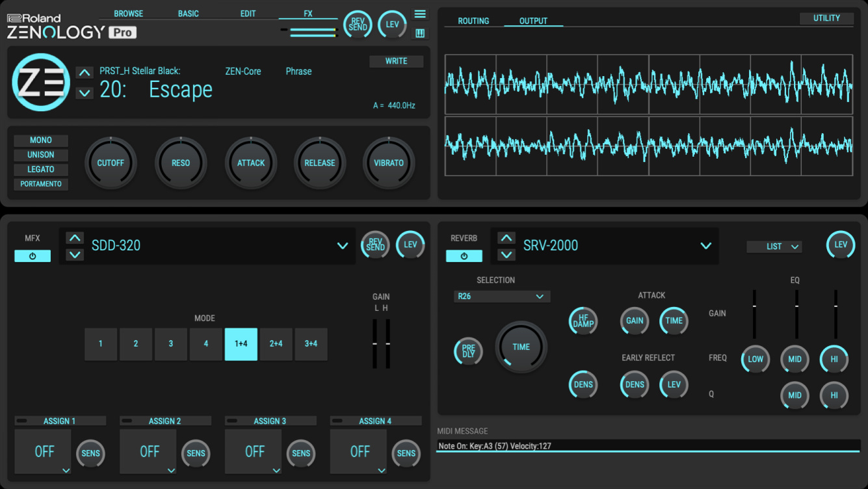Toggle LEGATO mode
The width and height of the screenshot is (868, 489).
[41, 169]
